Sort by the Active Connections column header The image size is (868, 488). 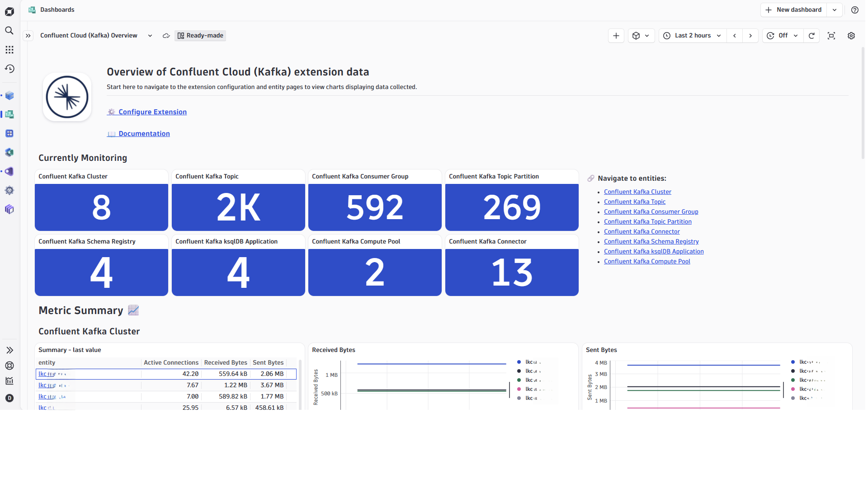pyautogui.click(x=171, y=363)
